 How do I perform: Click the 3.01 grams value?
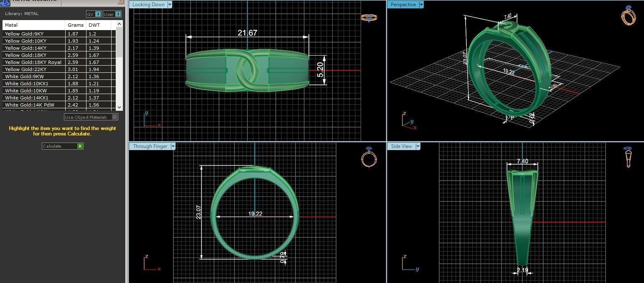point(73,69)
